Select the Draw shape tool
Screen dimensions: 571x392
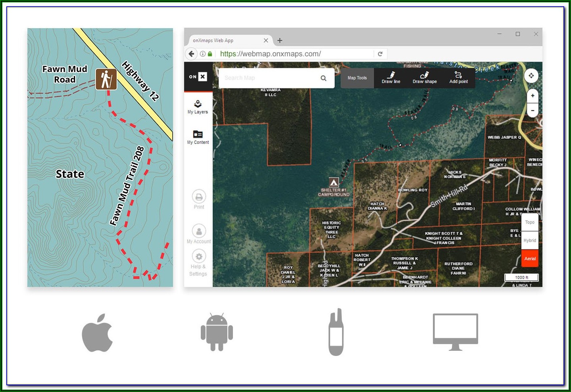point(424,77)
